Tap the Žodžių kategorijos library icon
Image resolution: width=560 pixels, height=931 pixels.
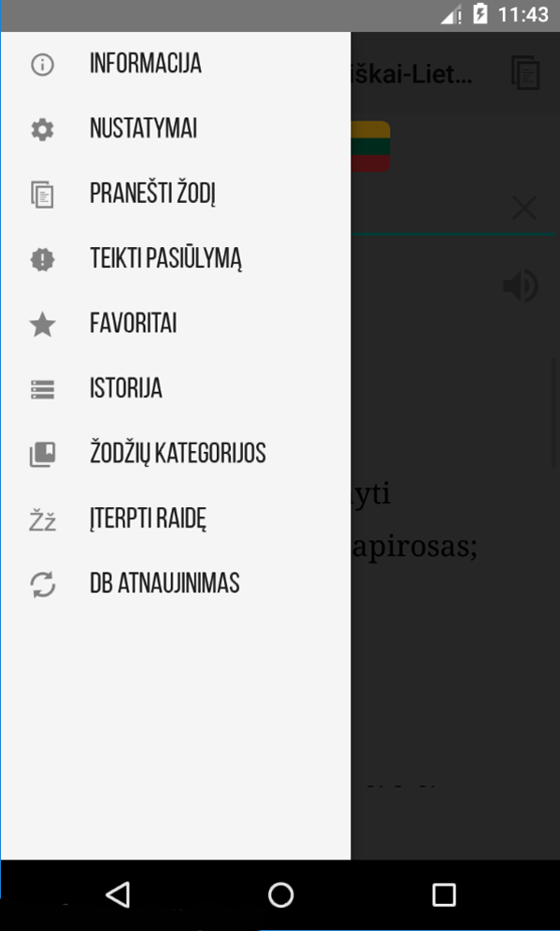pos(42,454)
